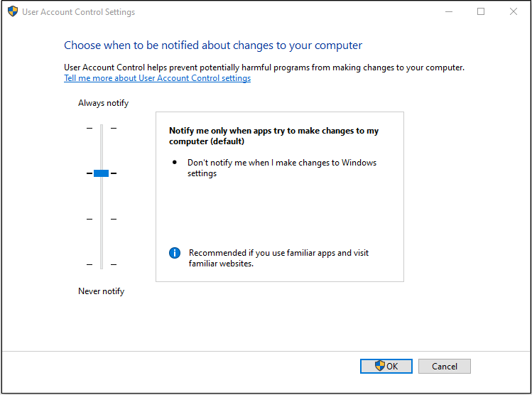Click the UAC shield icon in title bar
532x395 pixels.
pyautogui.click(x=13, y=11)
